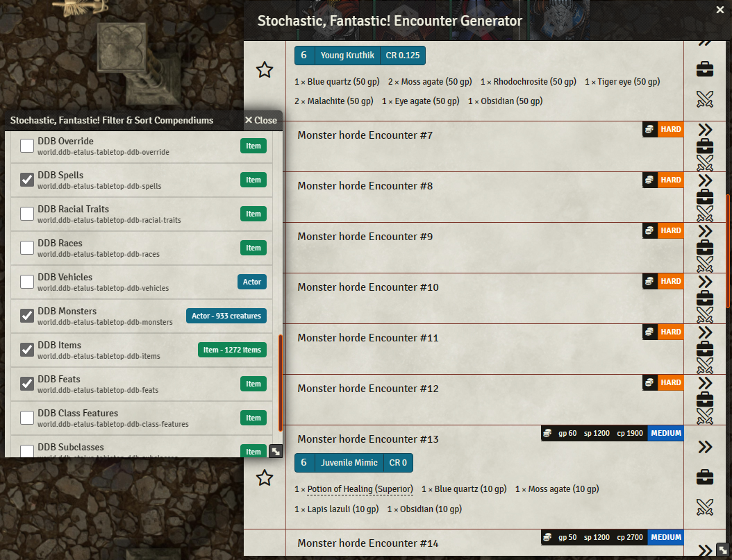Expand Monster horde Encounter #11

[x=705, y=334]
